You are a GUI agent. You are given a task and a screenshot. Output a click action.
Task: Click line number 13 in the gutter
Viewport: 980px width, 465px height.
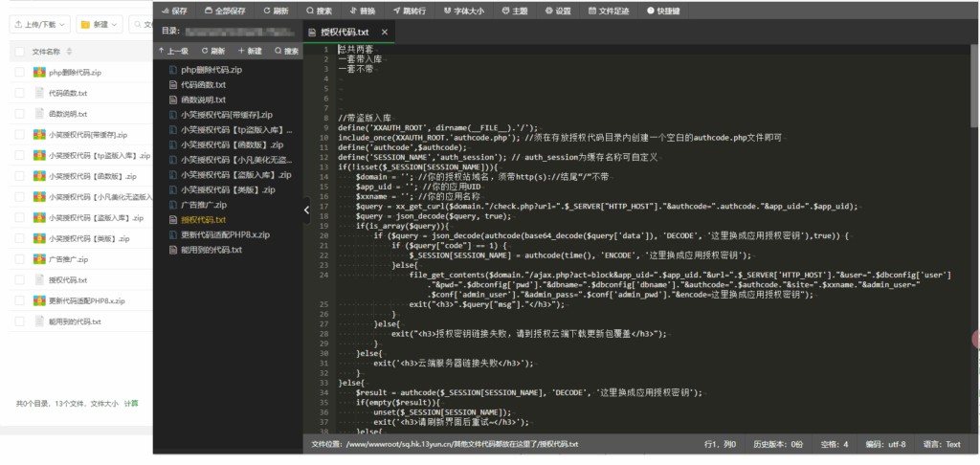click(x=323, y=166)
